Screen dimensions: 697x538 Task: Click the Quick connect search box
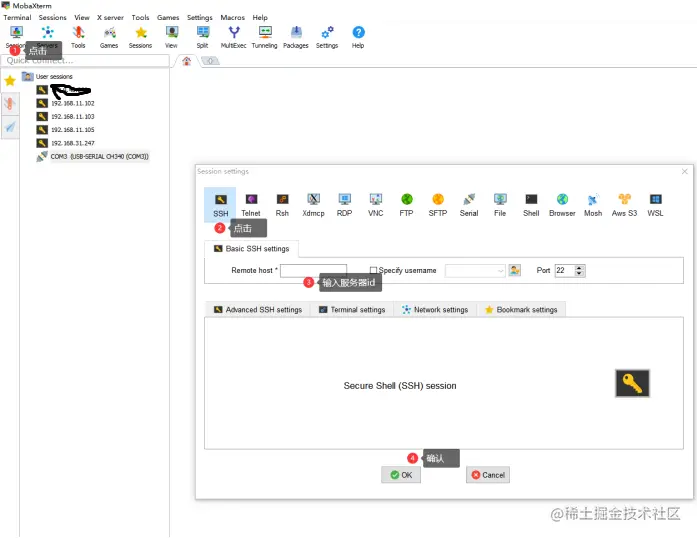pos(85,60)
